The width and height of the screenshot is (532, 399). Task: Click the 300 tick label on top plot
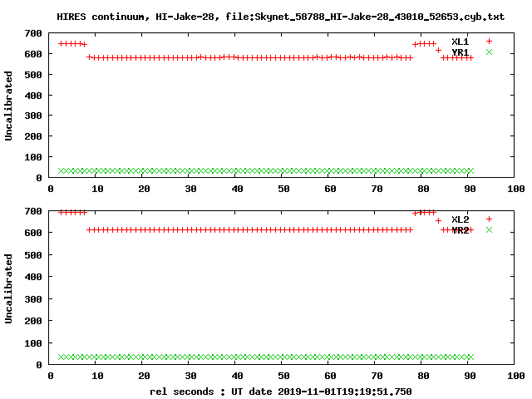[x=33, y=116]
